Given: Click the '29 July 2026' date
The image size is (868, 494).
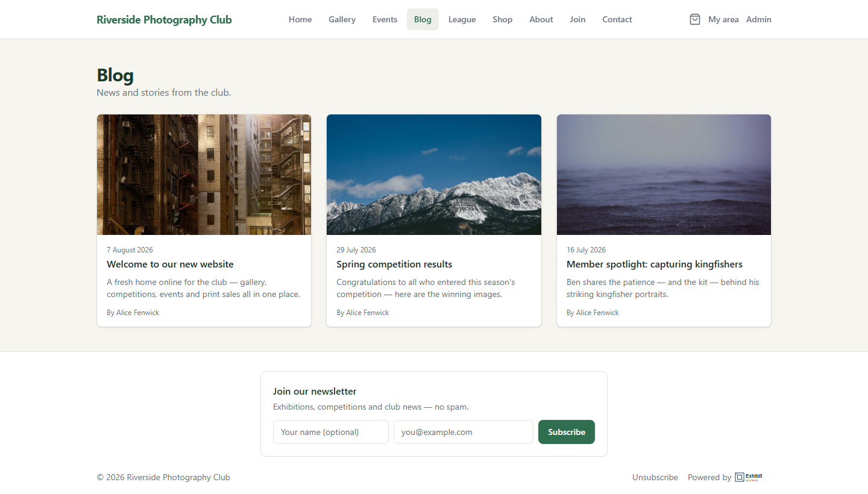Looking at the screenshot, I should click(x=356, y=249).
